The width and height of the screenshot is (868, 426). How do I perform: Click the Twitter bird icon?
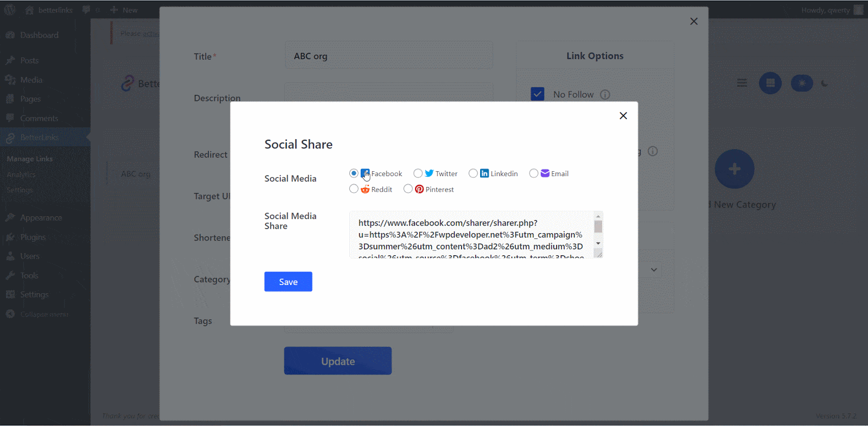429,173
